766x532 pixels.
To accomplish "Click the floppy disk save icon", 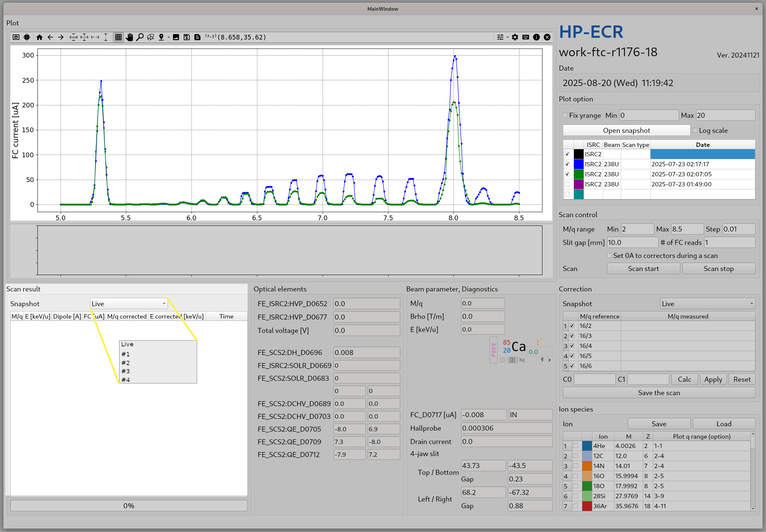I will pos(187,37).
